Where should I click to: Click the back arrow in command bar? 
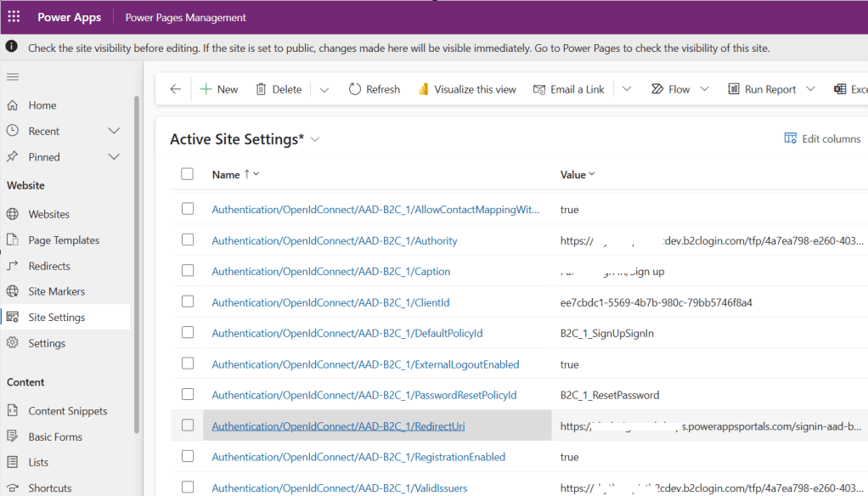176,89
